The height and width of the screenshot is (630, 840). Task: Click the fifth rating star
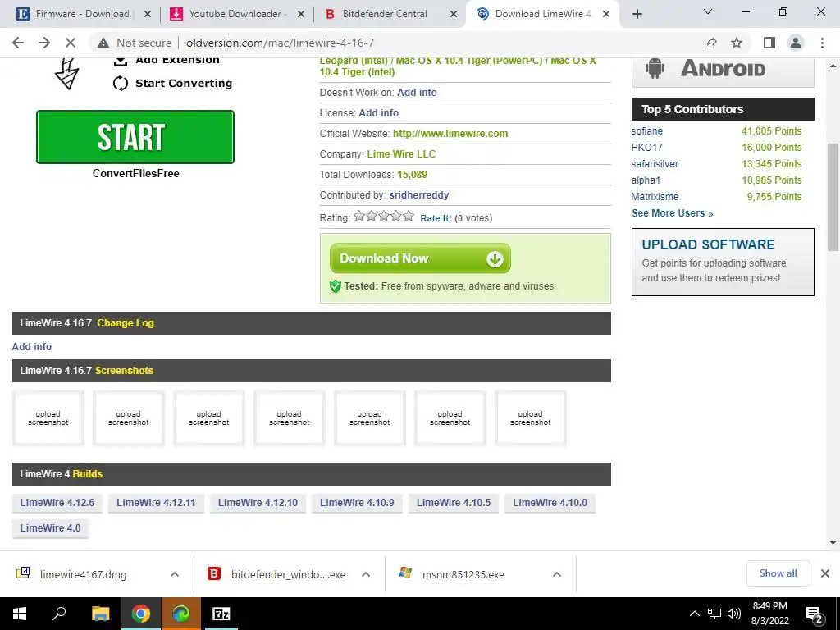(x=409, y=216)
